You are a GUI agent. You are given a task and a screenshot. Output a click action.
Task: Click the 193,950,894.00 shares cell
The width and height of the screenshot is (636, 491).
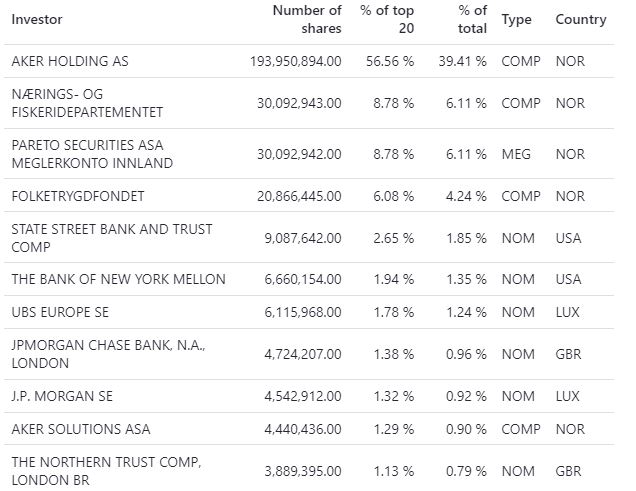[295, 61]
